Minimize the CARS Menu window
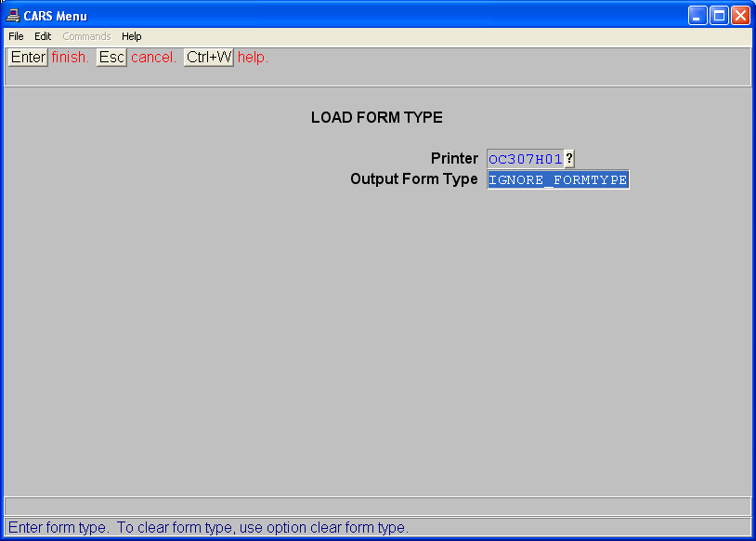756x541 pixels. click(x=697, y=16)
